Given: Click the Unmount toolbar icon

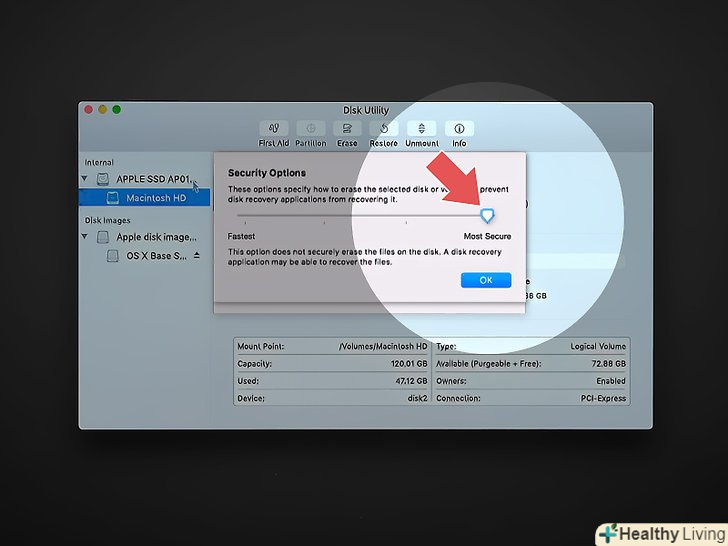Looking at the screenshot, I should tap(422, 128).
